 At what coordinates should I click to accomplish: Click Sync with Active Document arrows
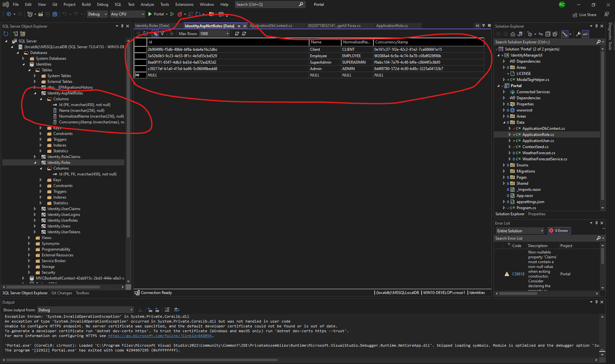[x=541, y=34]
